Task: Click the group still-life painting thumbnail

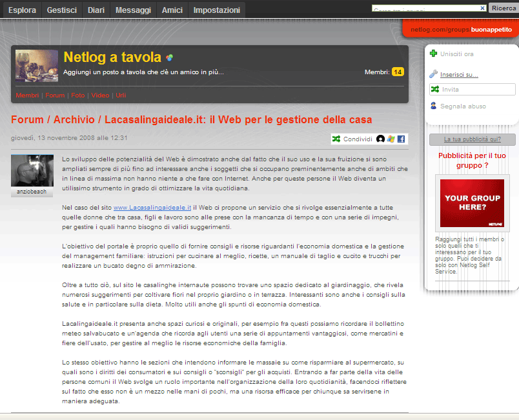Action: point(37,66)
